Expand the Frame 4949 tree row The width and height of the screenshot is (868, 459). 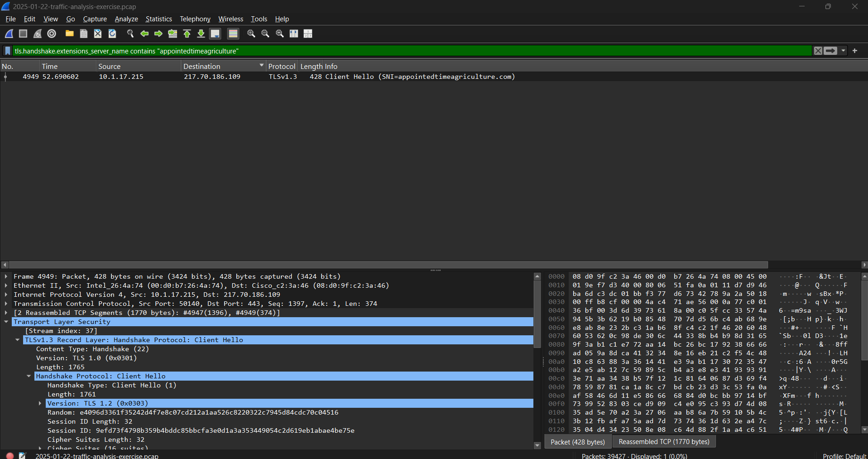click(x=6, y=276)
